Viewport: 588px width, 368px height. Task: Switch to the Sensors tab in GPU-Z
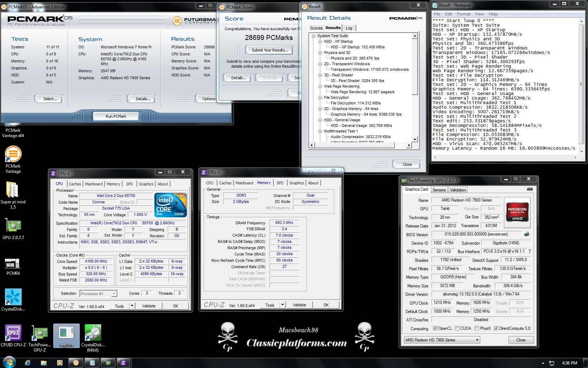pos(439,190)
